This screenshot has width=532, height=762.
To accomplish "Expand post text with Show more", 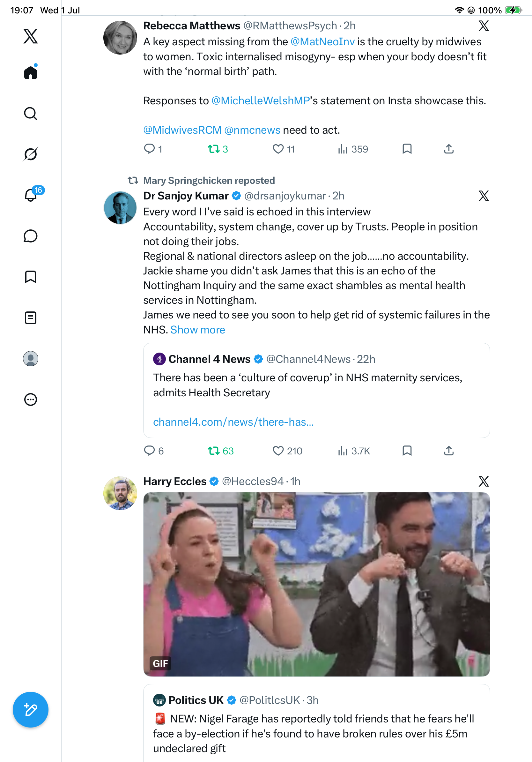I will click(x=198, y=330).
